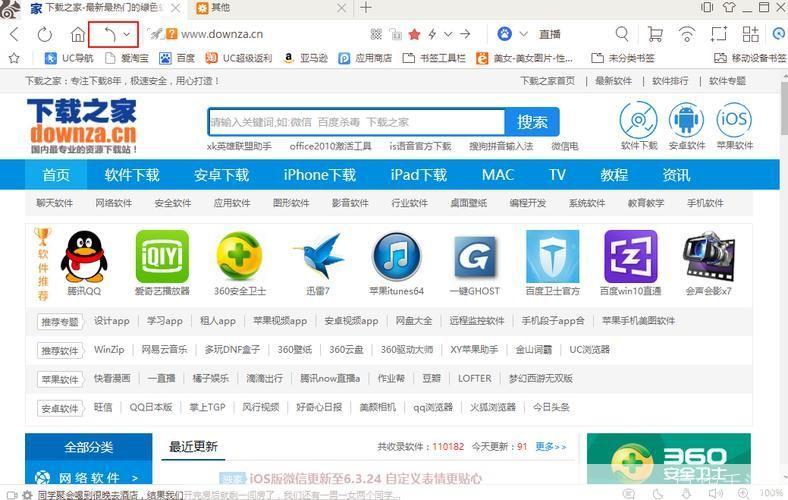This screenshot has width=788, height=500.
Task: Click the 最近更新 tab heading
Action: coord(193,446)
